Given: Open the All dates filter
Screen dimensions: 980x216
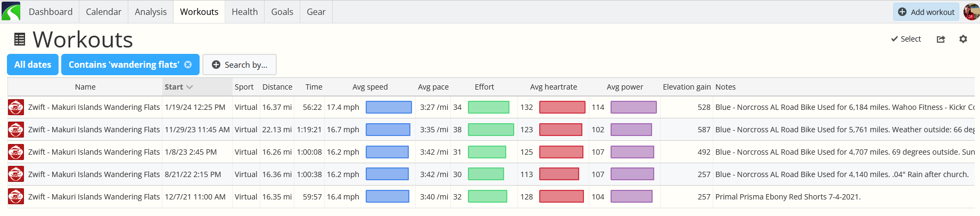Looking at the screenshot, I should click(32, 65).
